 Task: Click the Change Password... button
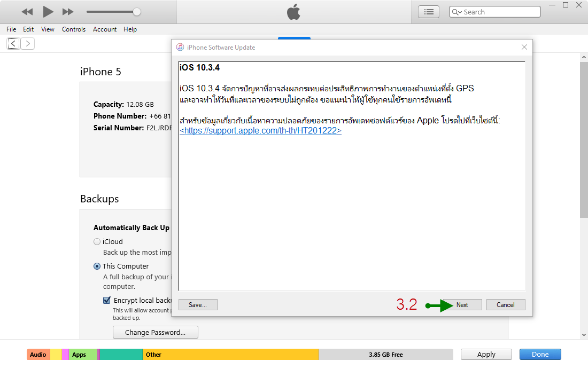(155, 332)
